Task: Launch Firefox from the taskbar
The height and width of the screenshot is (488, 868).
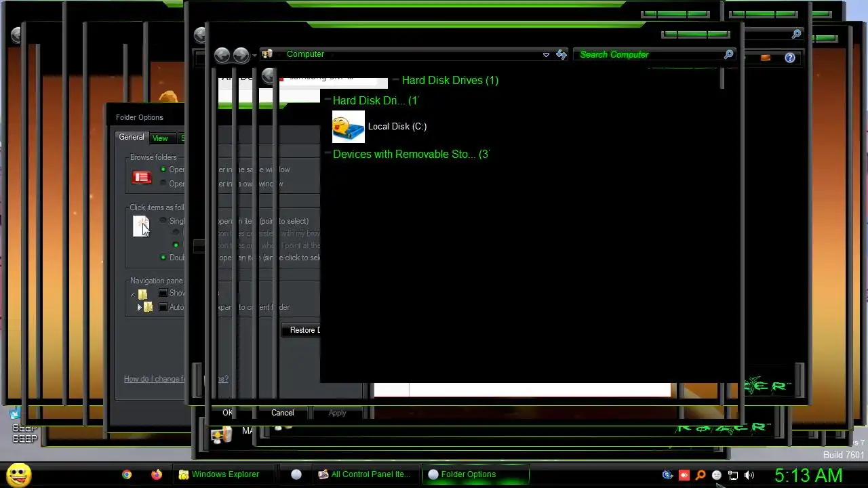Action: pyautogui.click(x=157, y=474)
